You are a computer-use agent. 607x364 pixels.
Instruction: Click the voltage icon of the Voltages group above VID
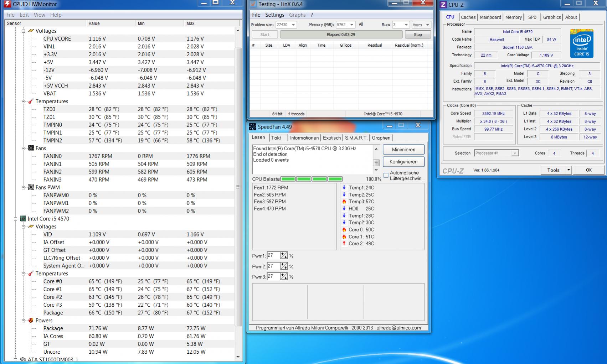click(31, 227)
